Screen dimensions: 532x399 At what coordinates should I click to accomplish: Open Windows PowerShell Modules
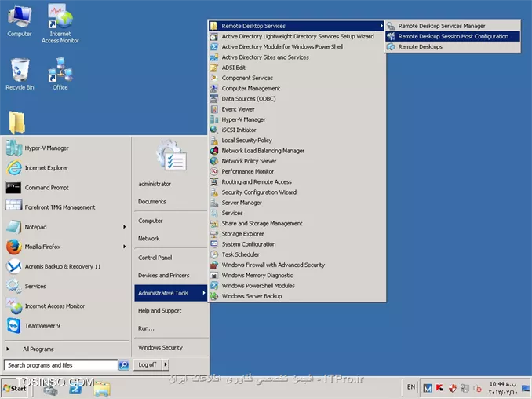click(x=297, y=286)
